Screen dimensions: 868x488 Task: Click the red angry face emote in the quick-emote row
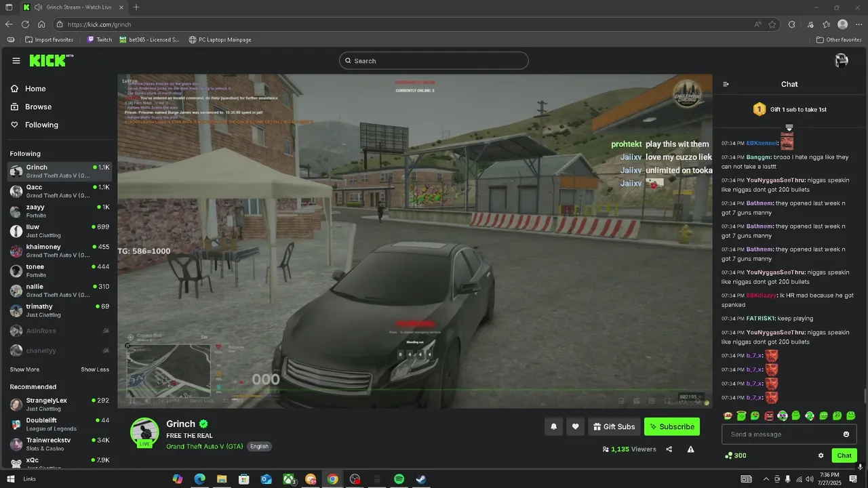coord(769,415)
